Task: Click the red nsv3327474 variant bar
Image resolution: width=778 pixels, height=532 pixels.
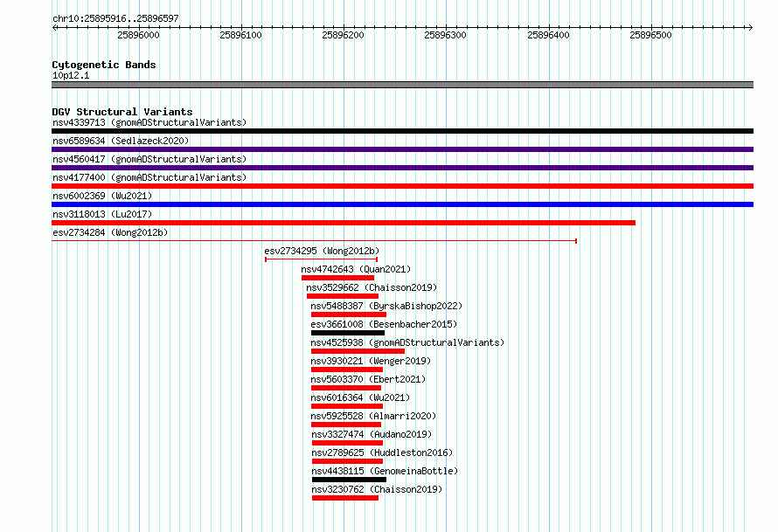Action: click(x=348, y=443)
